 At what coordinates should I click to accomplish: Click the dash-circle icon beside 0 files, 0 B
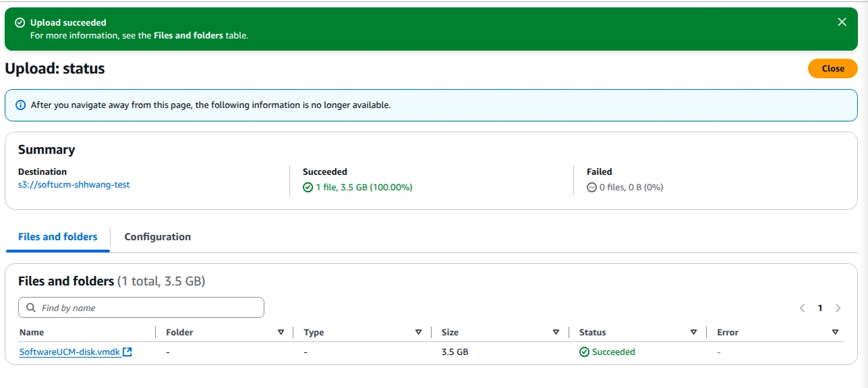(x=591, y=188)
